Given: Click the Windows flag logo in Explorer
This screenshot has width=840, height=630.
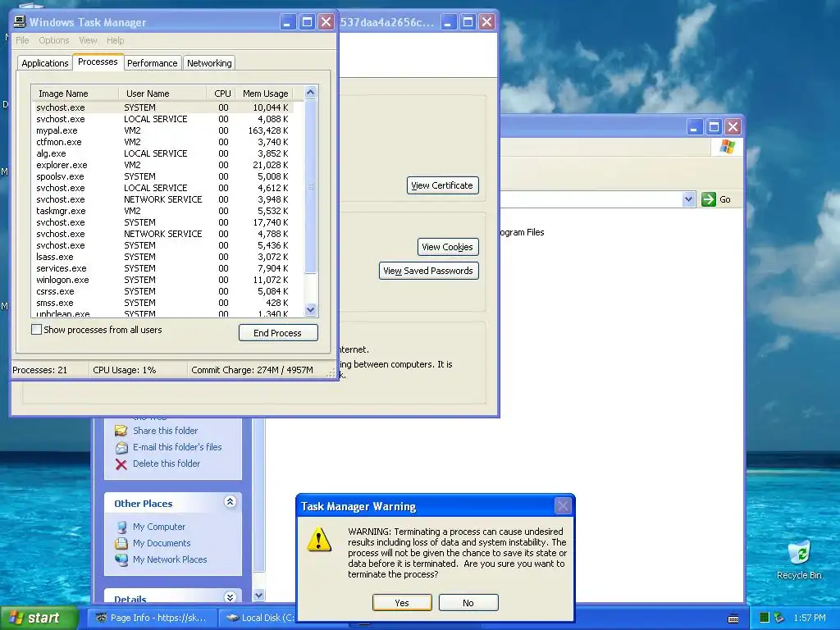Looking at the screenshot, I should (727, 146).
